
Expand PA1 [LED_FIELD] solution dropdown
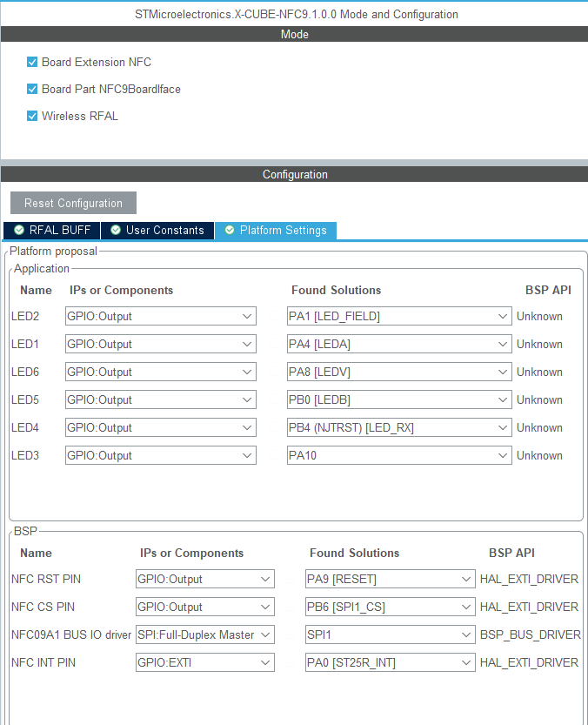[399, 316]
